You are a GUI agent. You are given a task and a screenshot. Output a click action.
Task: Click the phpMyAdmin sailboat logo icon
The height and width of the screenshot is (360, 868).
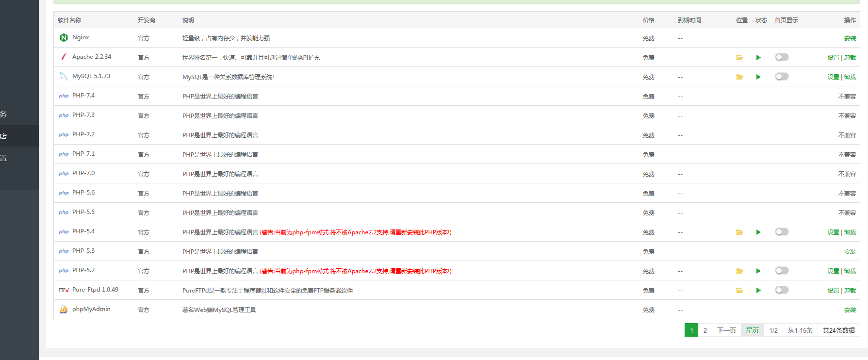click(64, 309)
